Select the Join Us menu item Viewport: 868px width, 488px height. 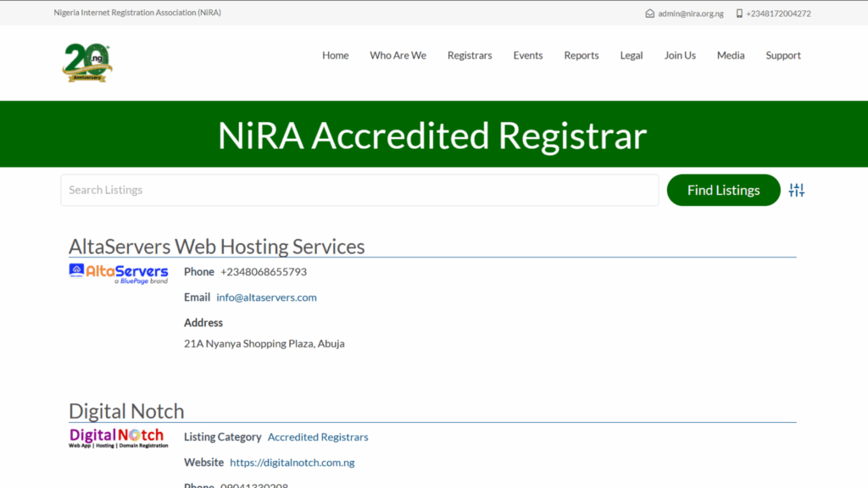tap(680, 55)
